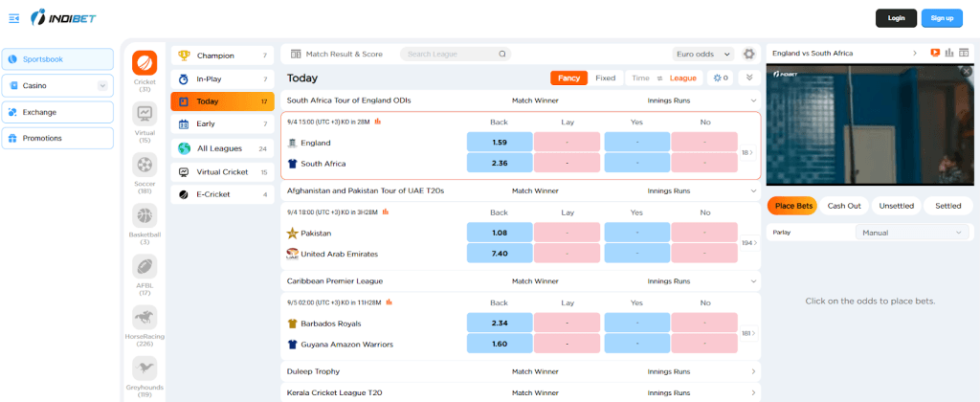Collapse South Africa Tour of England ODIs
Screen dimensions: 980x402
click(x=753, y=100)
